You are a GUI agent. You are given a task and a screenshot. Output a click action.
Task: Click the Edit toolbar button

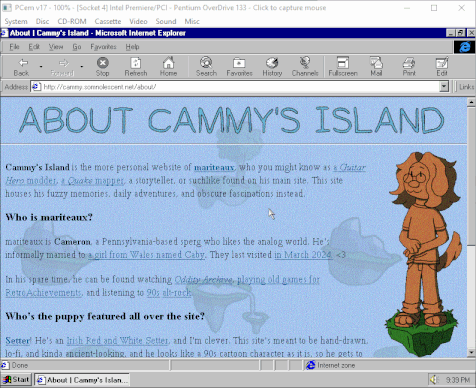click(x=442, y=67)
